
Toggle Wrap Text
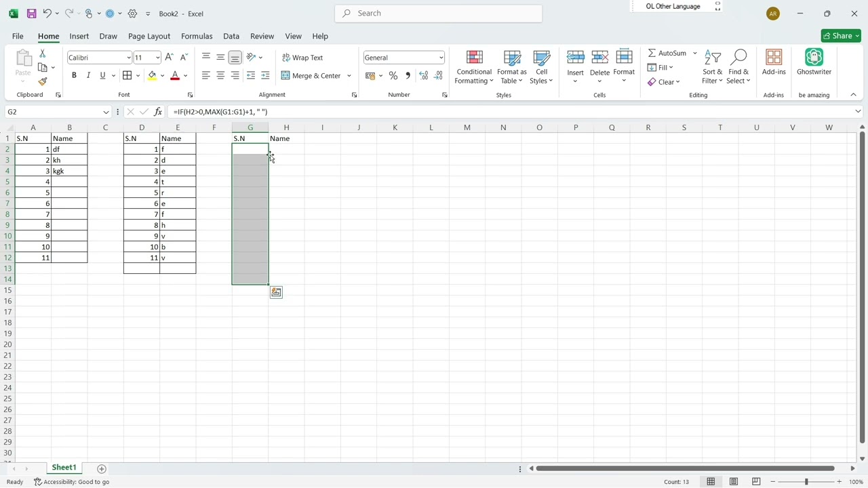click(x=302, y=58)
